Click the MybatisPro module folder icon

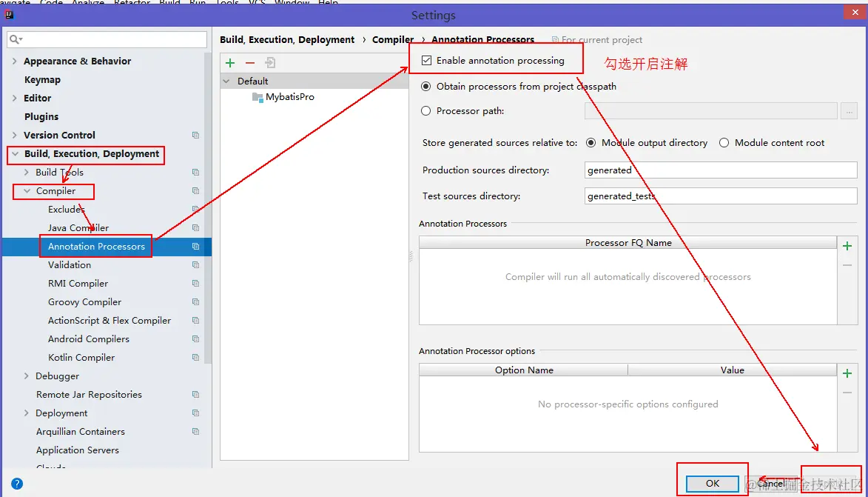tap(258, 97)
